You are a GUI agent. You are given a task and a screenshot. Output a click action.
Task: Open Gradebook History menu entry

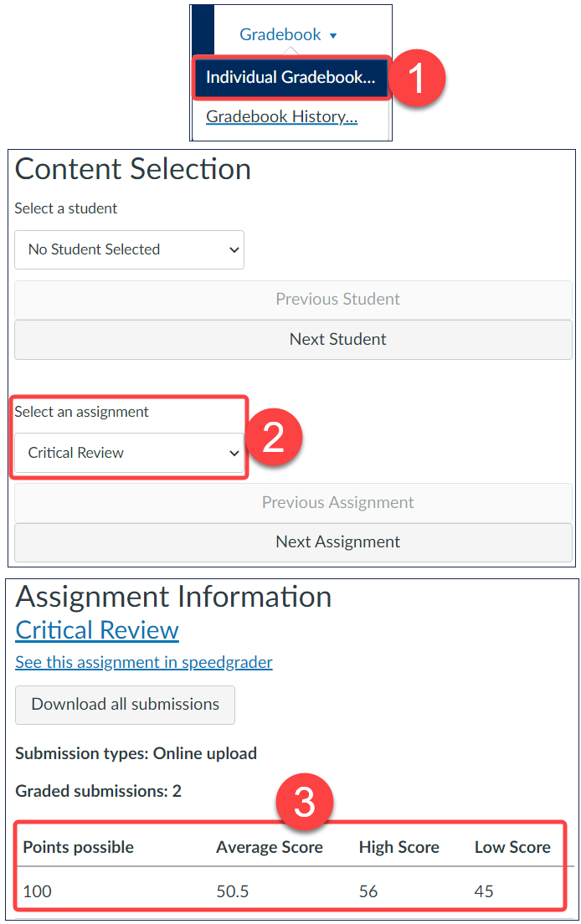tap(281, 116)
